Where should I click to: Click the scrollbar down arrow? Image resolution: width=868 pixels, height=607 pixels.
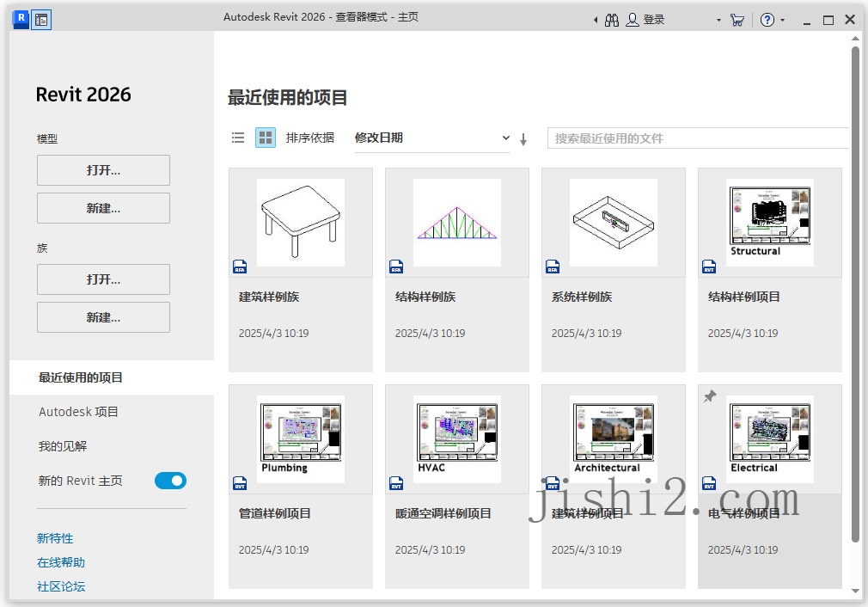point(855,591)
